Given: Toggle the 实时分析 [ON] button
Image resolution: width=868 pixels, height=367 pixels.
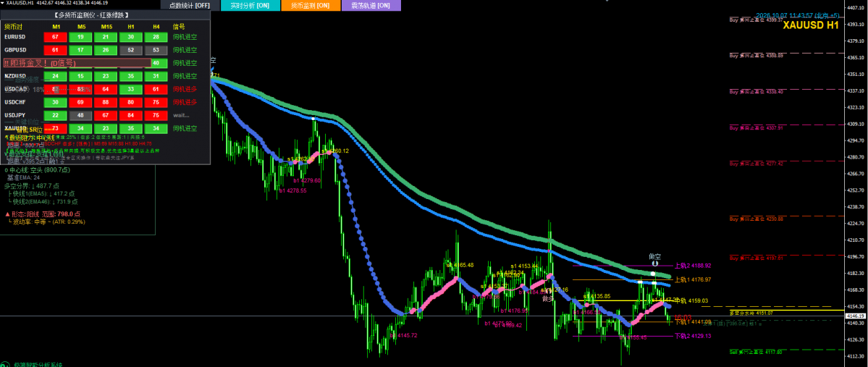Looking at the screenshot, I should (x=250, y=6).
